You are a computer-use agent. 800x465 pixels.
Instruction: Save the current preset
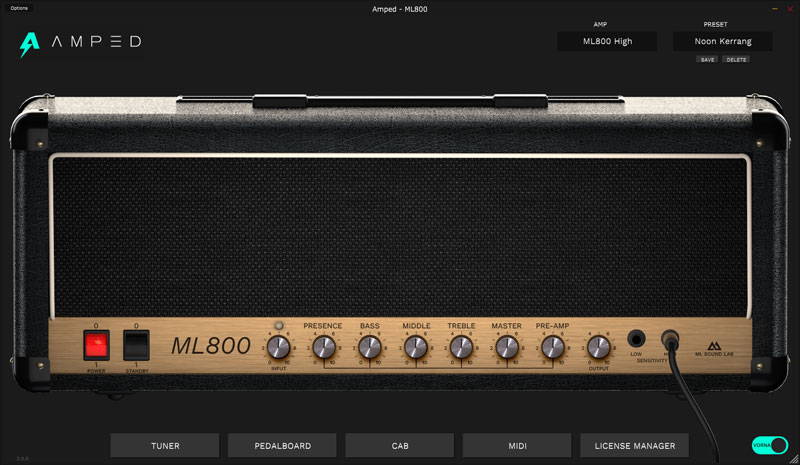coord(707,60)
